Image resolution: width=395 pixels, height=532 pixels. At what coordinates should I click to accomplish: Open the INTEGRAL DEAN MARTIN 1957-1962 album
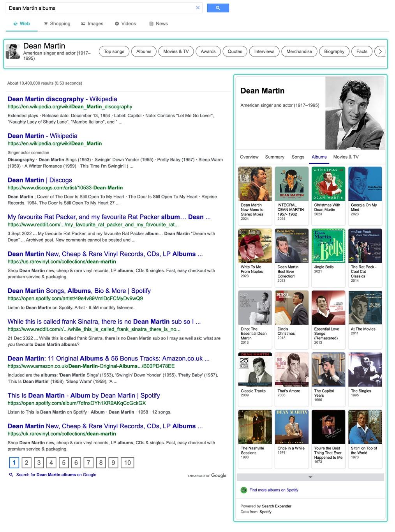pyautogui.click(x=292, y=196)
